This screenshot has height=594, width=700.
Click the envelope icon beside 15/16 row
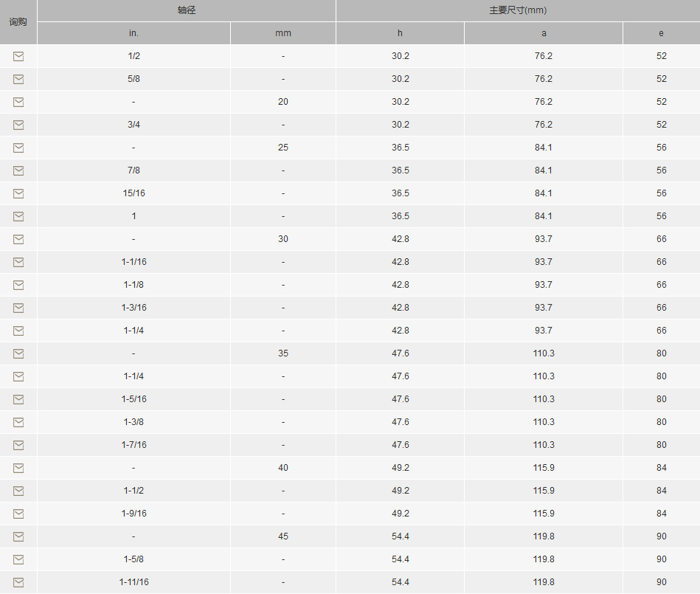pyautogui.click(x=18, y=193)
